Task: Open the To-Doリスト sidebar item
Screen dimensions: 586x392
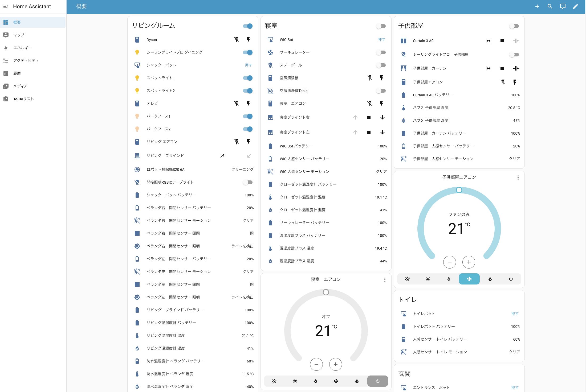Action: coord(23,99)
